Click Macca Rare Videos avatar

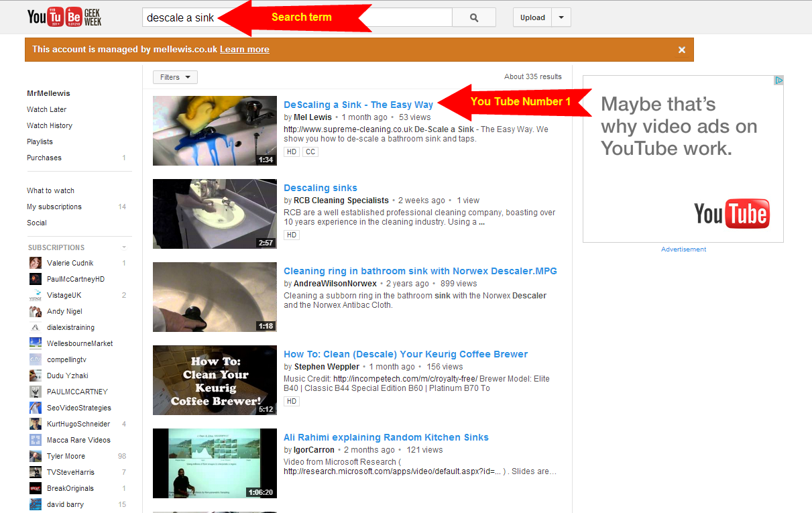36,440
